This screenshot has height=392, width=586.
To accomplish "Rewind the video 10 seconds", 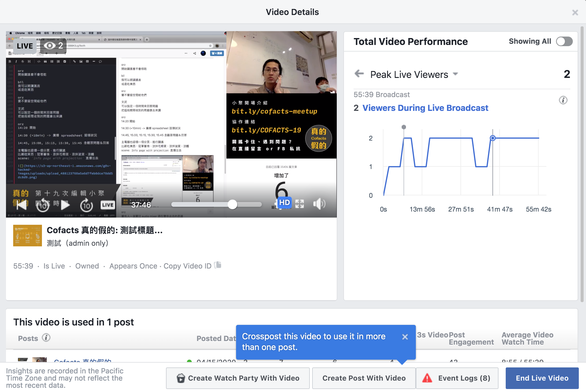I will pos(43,205).
